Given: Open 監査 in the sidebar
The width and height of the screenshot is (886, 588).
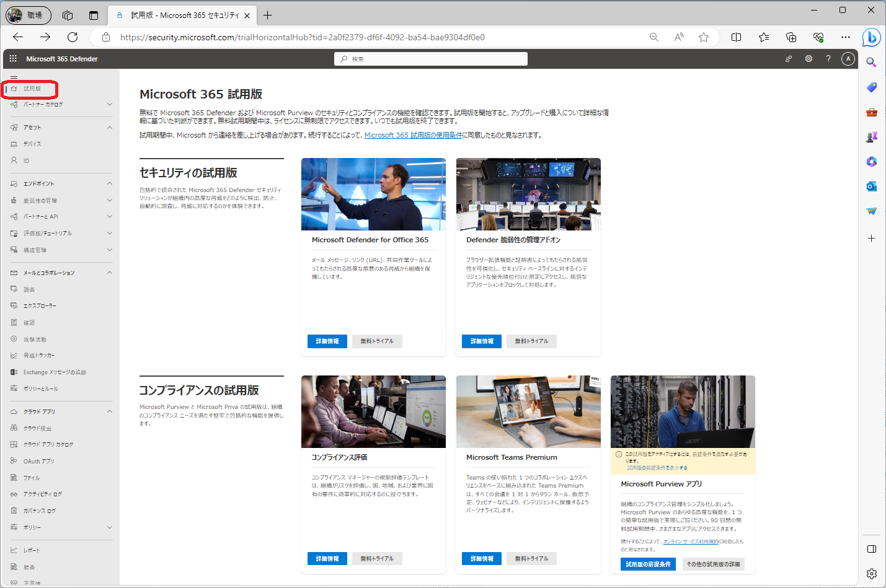Looking at the screenshot, I should point(29,567).
